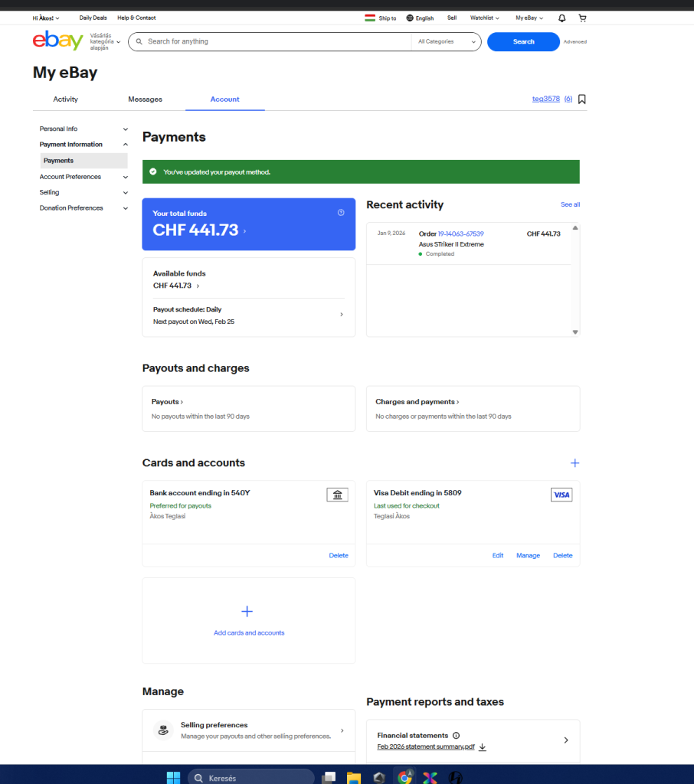Screen dimensions: 694x784
Task: Click the blue Search button
Action: (x=523, y=41)
